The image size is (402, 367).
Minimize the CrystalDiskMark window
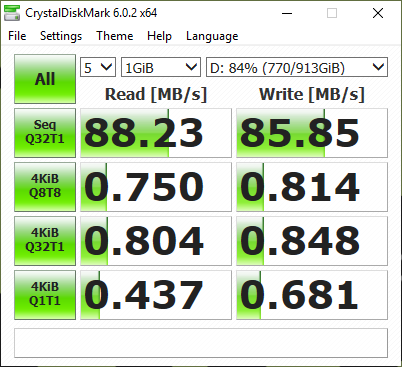[x=287, y=13]
